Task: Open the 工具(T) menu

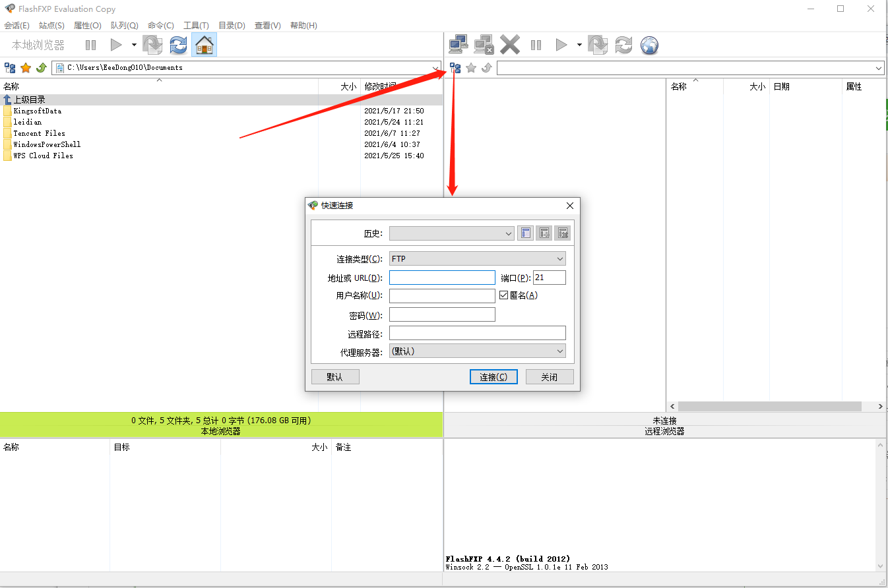Action: click(196, 26)
